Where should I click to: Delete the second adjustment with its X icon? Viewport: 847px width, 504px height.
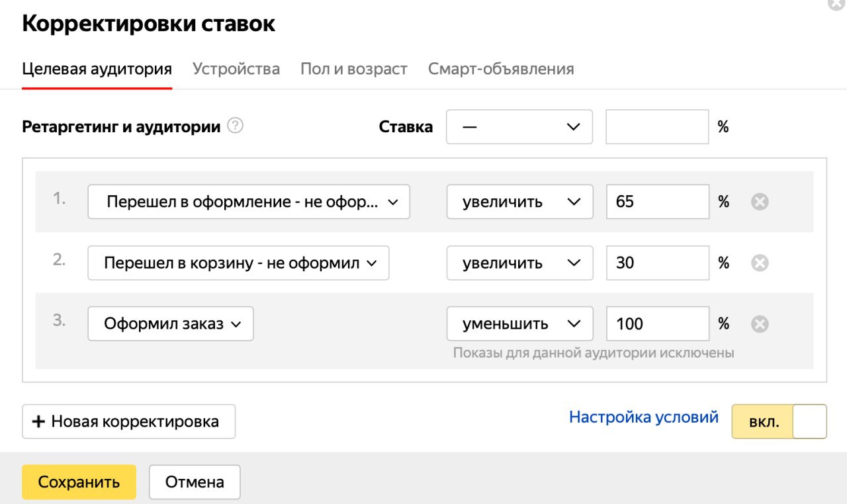coord(760,263)
